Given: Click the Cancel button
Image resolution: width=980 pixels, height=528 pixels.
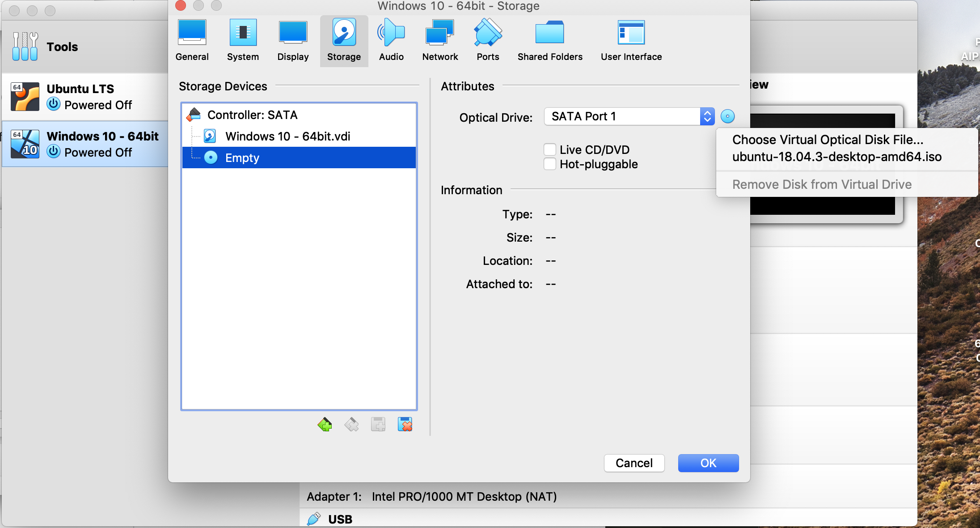Looking at the screenshot, I should click(634, 463).
